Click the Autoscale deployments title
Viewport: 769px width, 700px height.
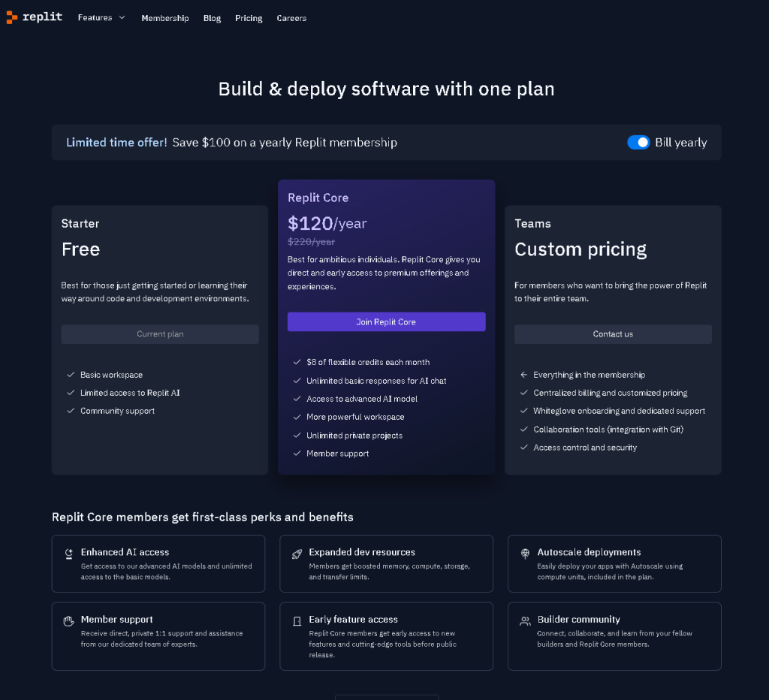point(589,552)
